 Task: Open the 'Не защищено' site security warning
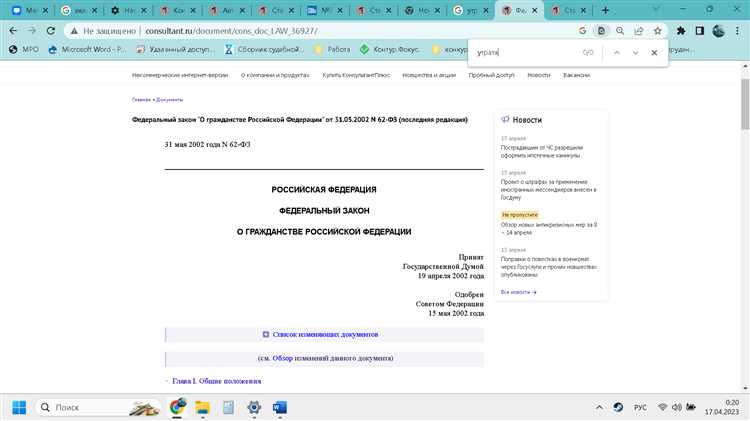coord(103,31)
